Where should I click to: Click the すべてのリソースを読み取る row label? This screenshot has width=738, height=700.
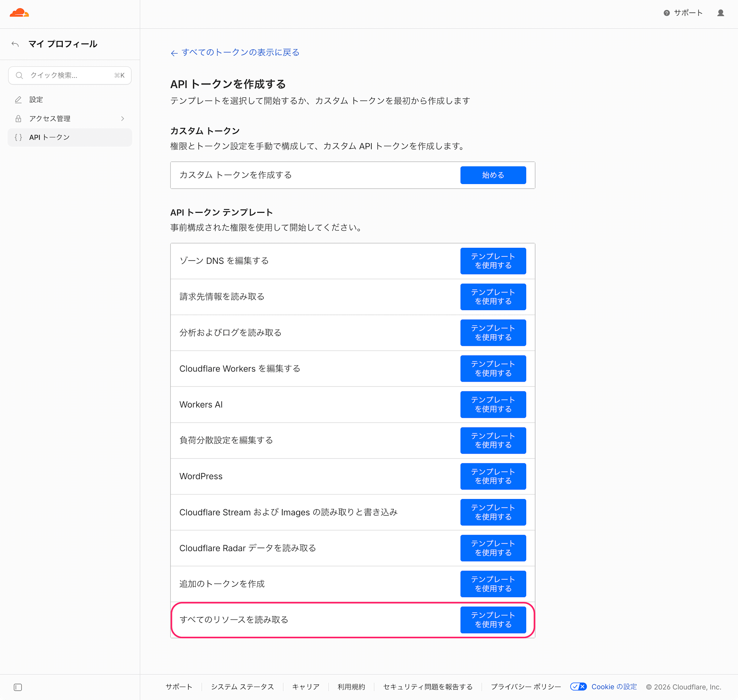234,620
